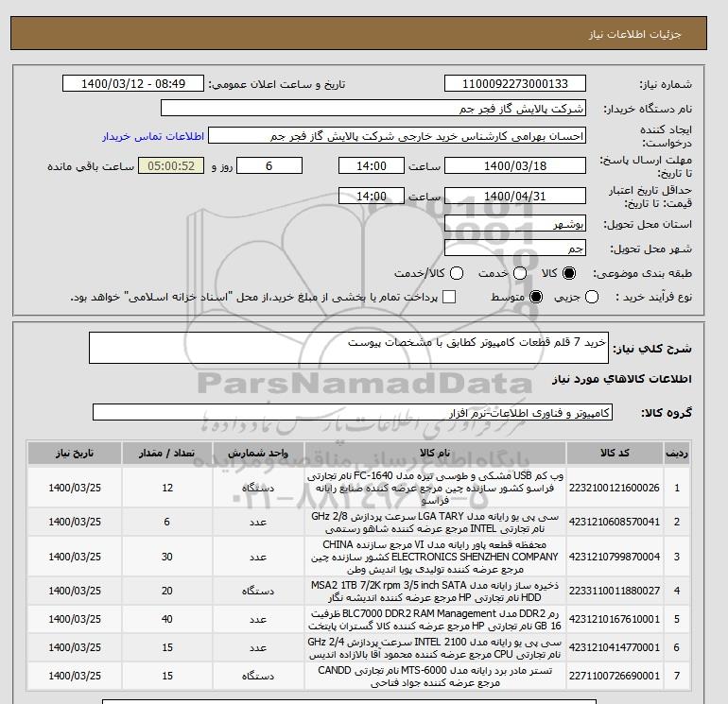Click the BLC7000 DDR2 RAM item name
The width and height of the screenshot is (728, 704).
[x=435, y=619]
